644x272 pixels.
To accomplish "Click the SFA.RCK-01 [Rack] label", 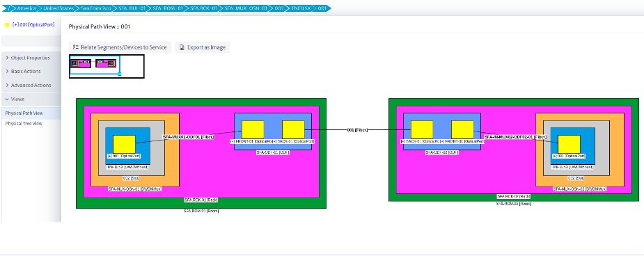I will coord(201,200).
